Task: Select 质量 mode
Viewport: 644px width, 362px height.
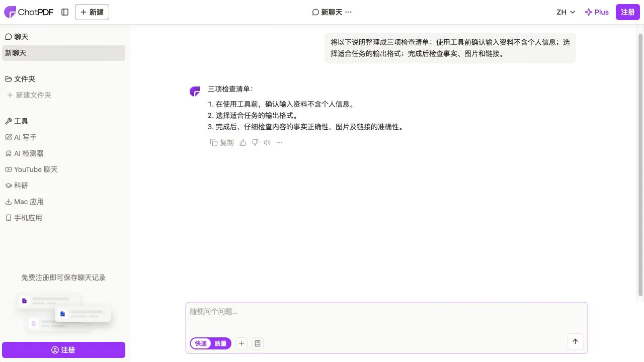Action: click(221, 343)
